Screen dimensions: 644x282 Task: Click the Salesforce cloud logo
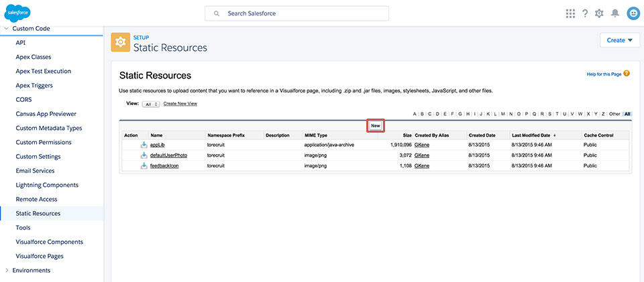pos(18,13)
